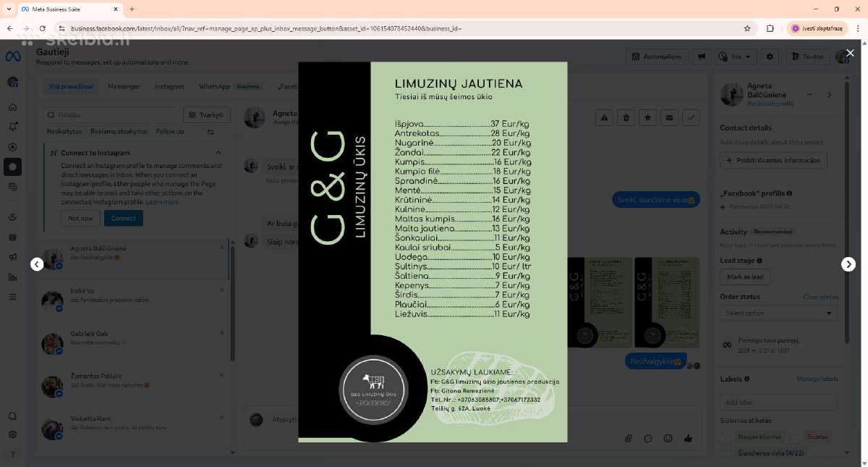Switch to Visi pranešimai tab
Screen dimensions: 868x467
[71, 86]
